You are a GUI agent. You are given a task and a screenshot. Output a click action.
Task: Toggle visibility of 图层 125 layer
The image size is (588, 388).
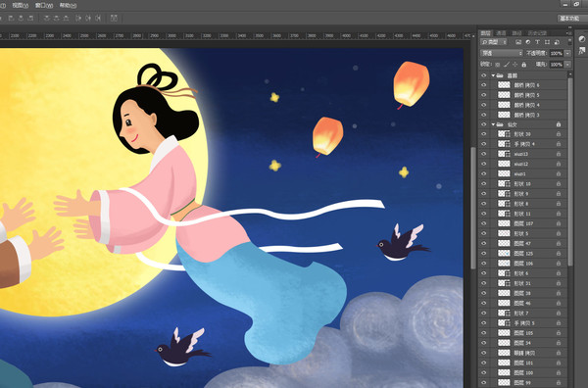(483, 253)
